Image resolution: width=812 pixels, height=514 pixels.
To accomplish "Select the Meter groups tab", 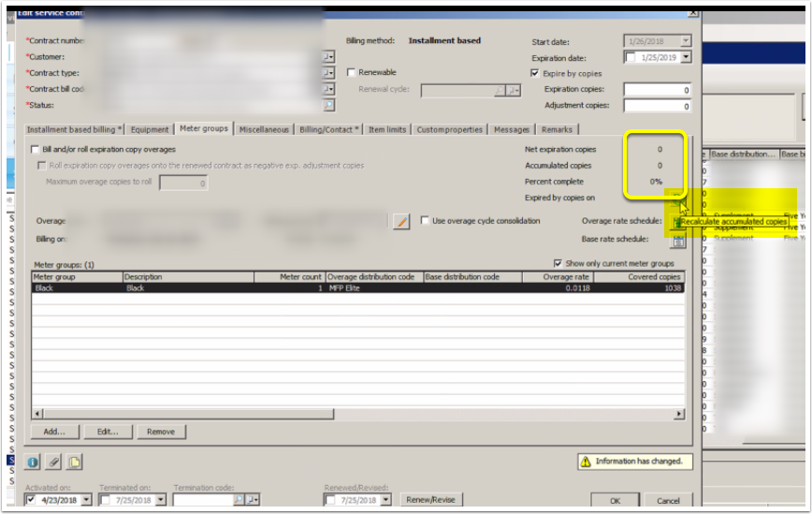I will pos(204,128).
